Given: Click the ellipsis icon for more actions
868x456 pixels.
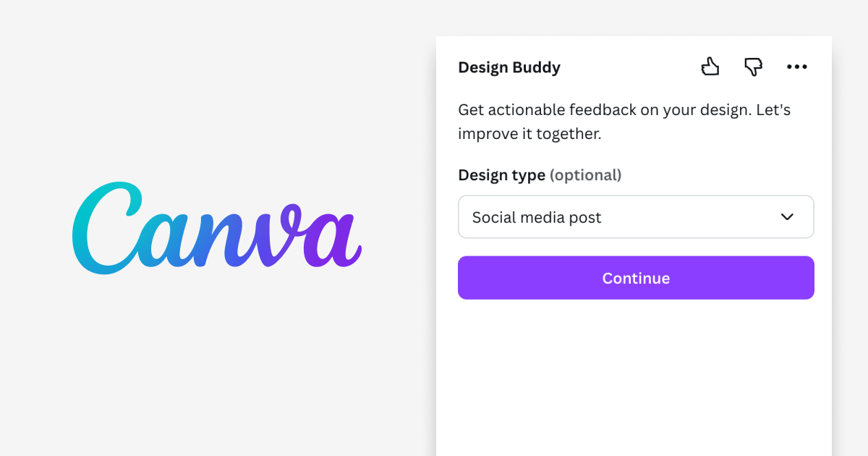Looking at the screenshot, I should coord(797,67).
